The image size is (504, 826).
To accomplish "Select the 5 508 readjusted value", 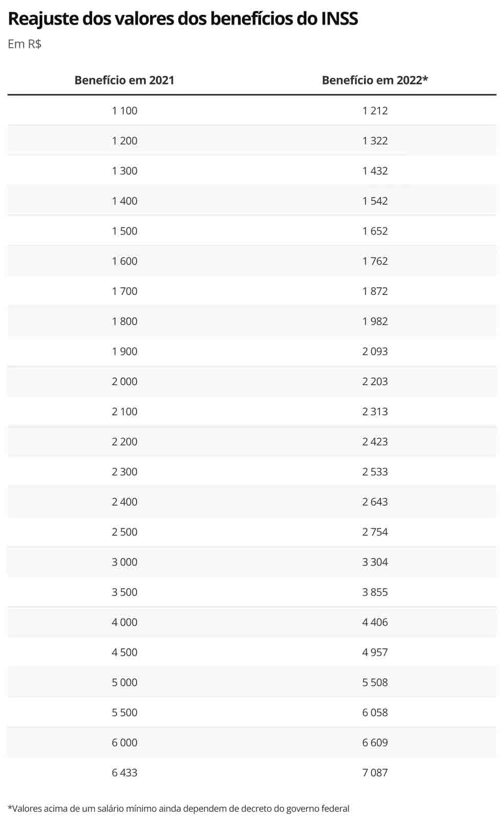I will click(375, 683).
